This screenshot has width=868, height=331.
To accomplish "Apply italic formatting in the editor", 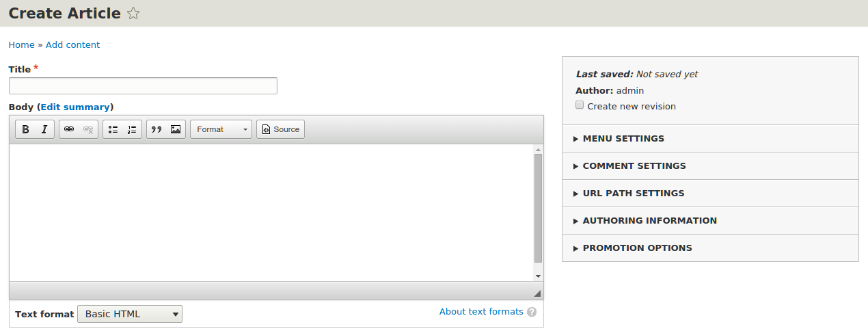I will pos(44,129).
